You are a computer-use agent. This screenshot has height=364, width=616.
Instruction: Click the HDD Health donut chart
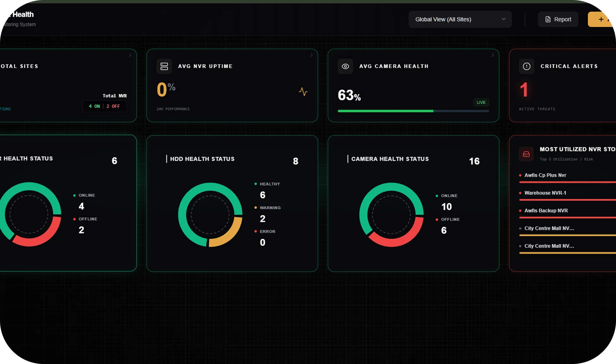coord(210,214)
